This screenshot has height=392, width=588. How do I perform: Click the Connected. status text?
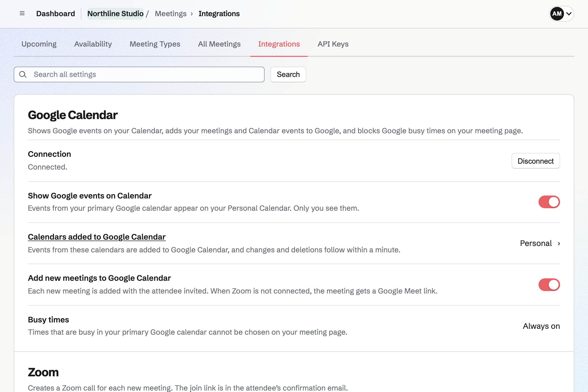[x=48, y=167]
